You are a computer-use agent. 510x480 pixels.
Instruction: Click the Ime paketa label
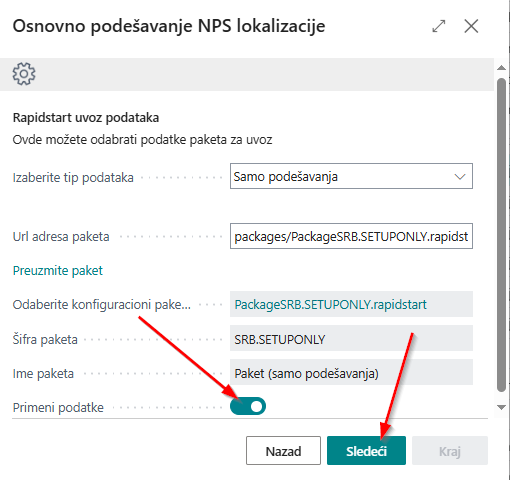[x=43, y=373]
